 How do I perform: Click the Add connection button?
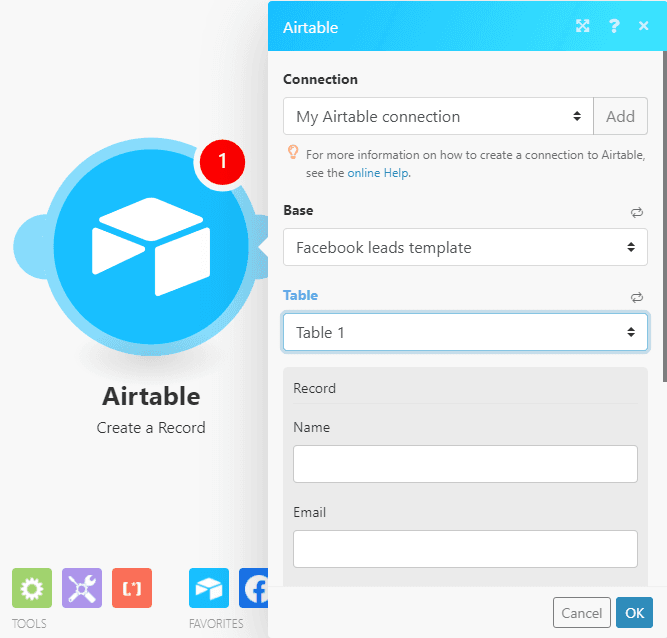coord(620,116)
